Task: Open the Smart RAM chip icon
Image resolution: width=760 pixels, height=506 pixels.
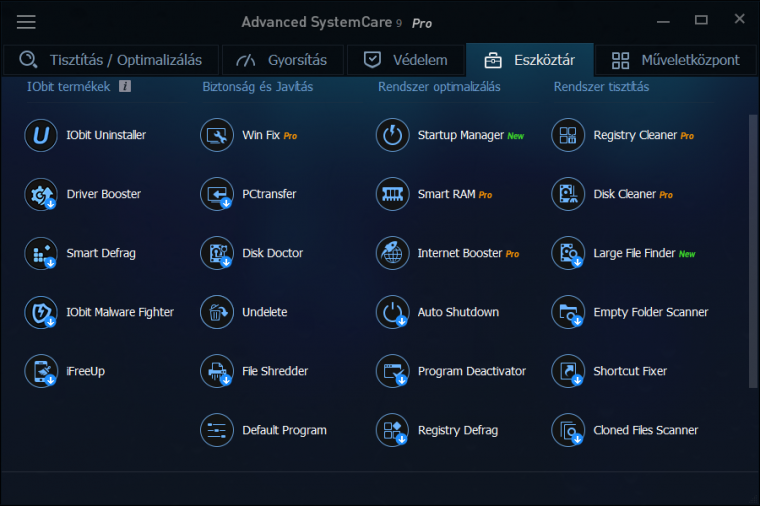Action: pyautogui.click(x=393, y=194)
